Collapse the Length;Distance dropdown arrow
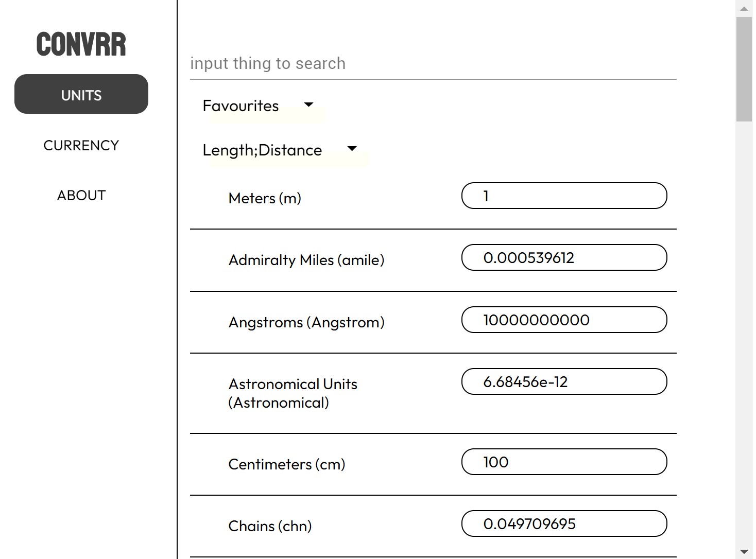Screen dimensions: 756x559 352,149
